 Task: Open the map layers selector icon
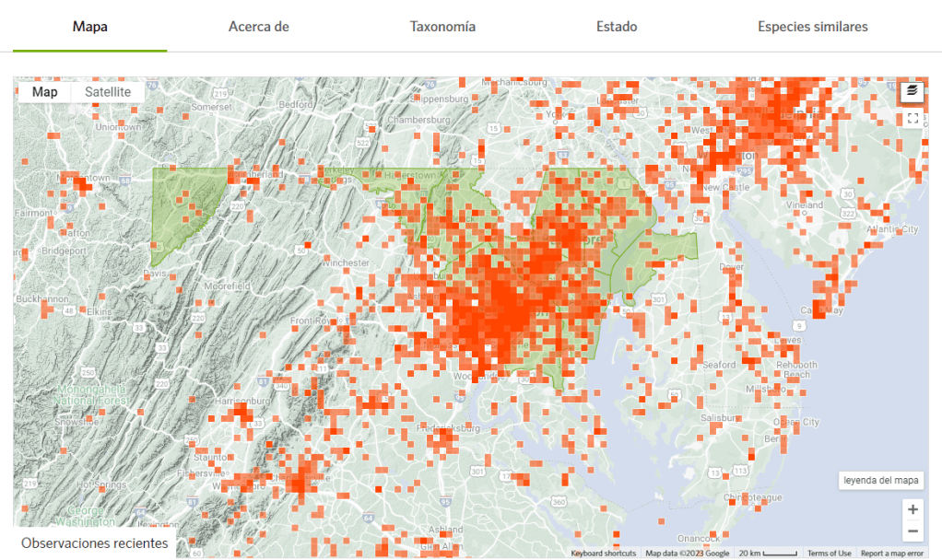coord(912,90)
